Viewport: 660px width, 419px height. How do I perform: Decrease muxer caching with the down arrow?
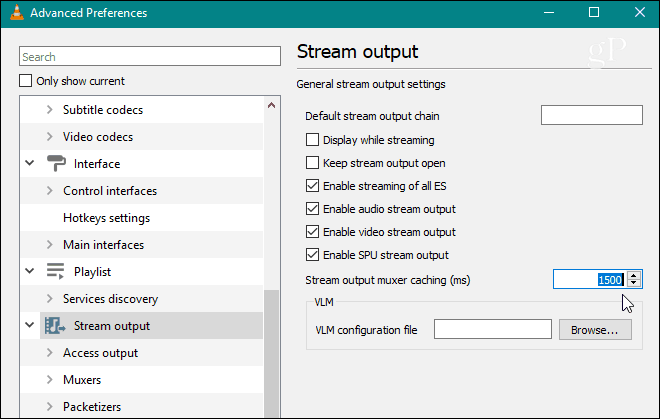click(633, 283)
